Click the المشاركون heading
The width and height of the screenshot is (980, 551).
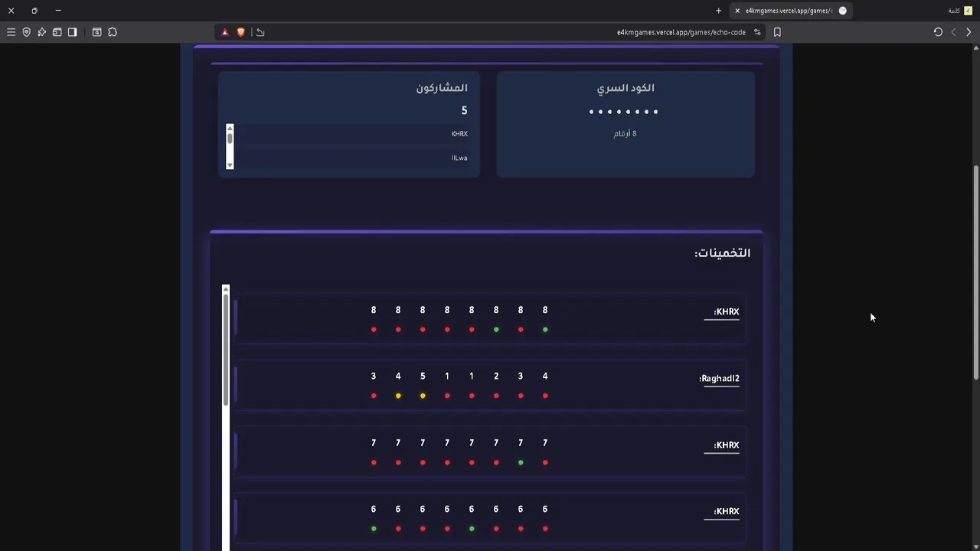click(x=442, y=88)
